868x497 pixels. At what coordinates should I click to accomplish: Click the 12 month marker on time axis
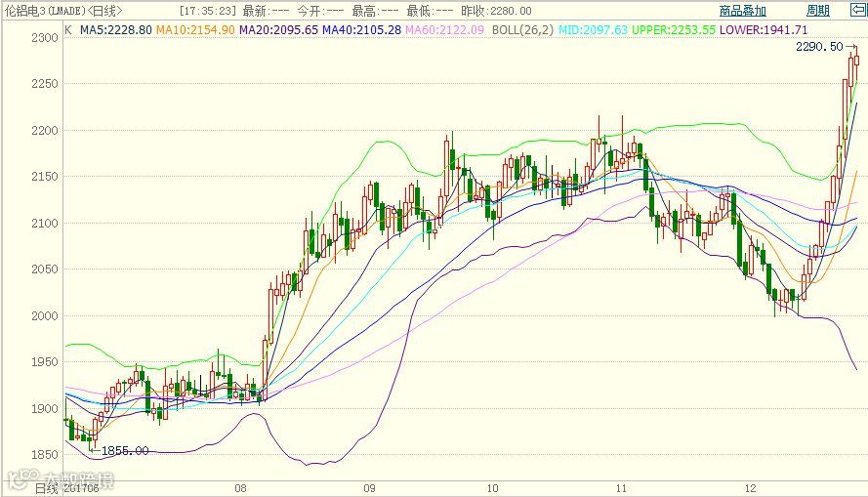[x=750, y=488]
